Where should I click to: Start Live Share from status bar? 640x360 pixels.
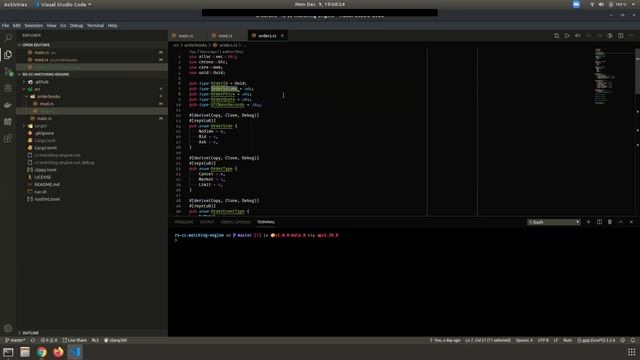coord(75,340)
